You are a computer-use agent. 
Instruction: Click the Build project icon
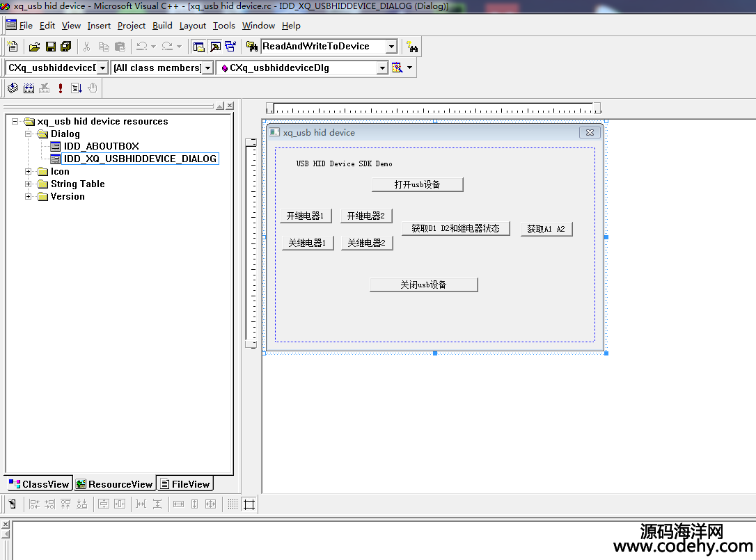(29, 88)
